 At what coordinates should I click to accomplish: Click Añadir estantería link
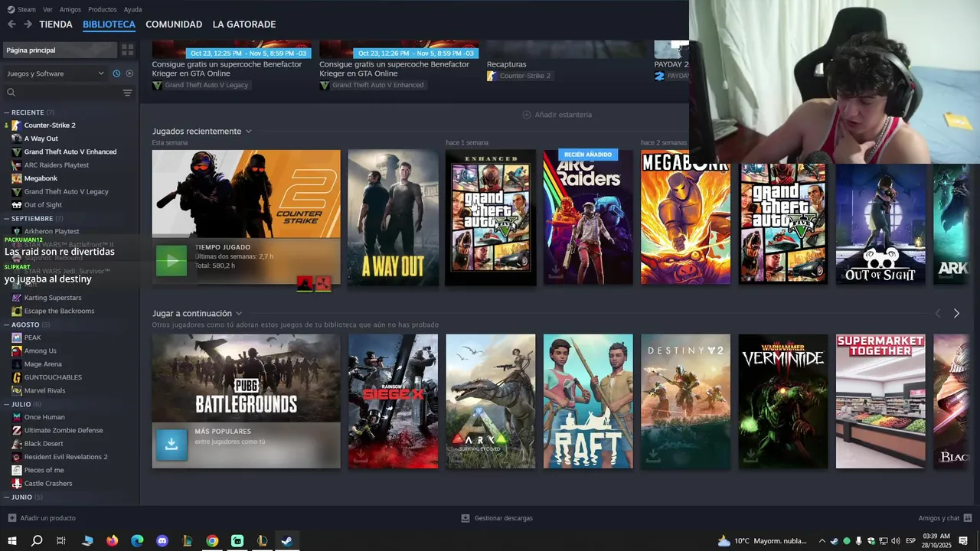coord(557,115)
